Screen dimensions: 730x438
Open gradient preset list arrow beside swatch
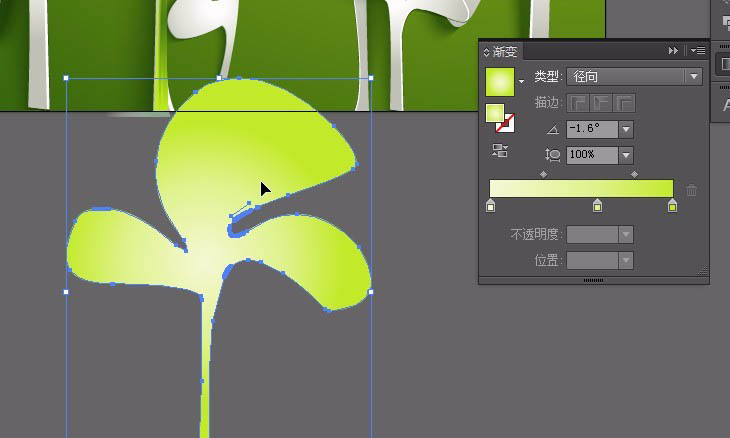tap(521, 81)
